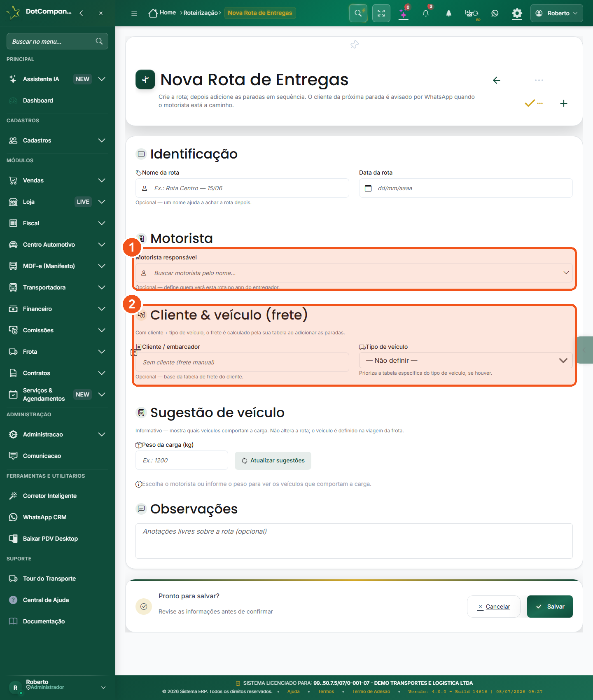Click the pin icon above page title
The height and width of the screenshot is (700, 593).
point(355,44)
